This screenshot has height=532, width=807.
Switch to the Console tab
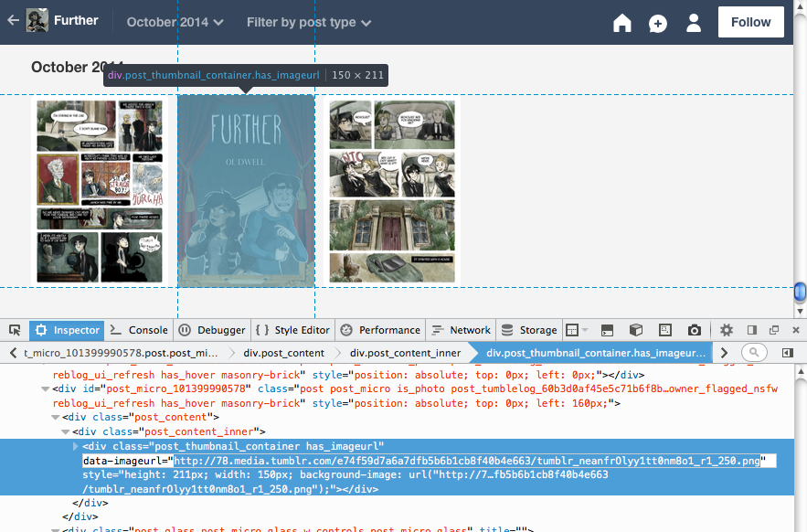tap(139, 330)
